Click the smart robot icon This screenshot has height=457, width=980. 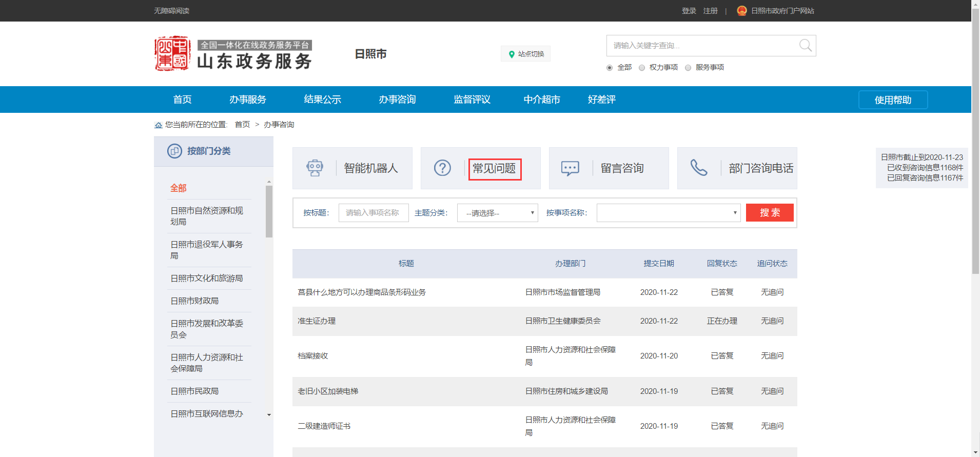pyautogui.click(x=315, y=168)
